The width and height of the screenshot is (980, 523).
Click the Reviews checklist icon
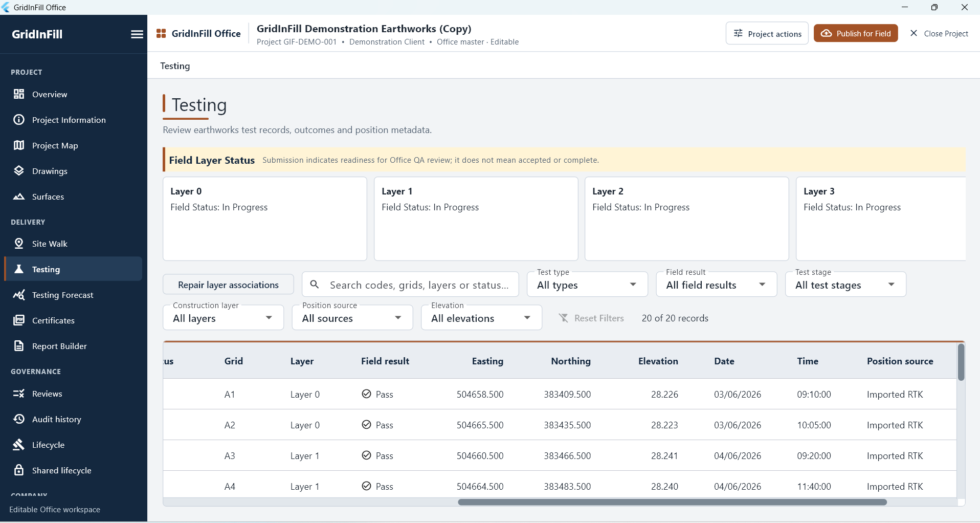[x=19, y=394]
